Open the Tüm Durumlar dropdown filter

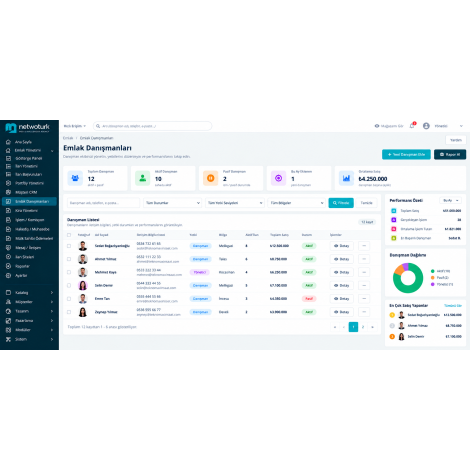tap(173, 203)
